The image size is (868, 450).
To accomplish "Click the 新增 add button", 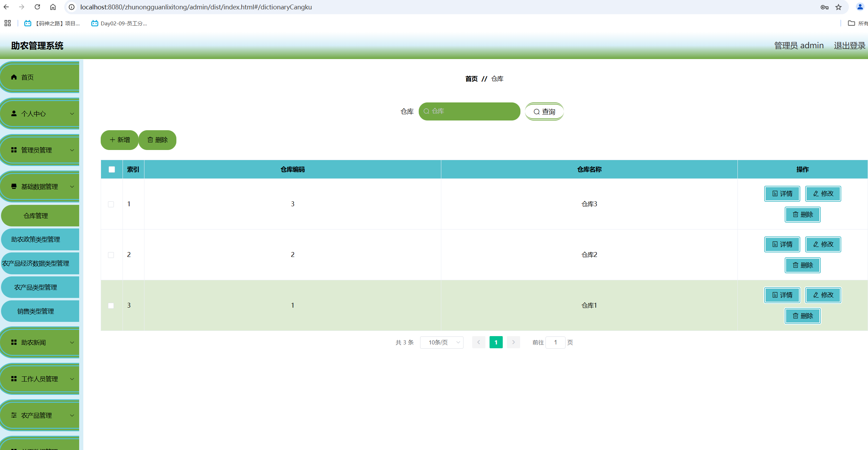I will (x=119, y=140).
